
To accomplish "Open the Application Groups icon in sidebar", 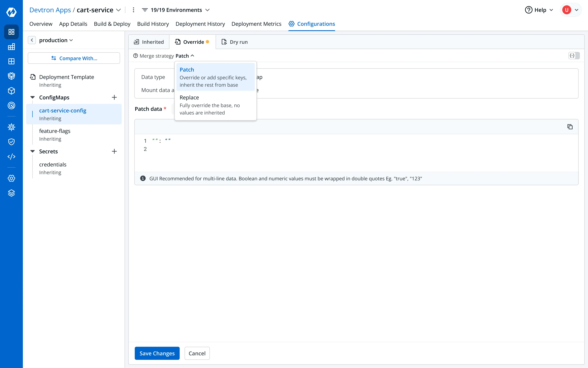I will [11, 61].
